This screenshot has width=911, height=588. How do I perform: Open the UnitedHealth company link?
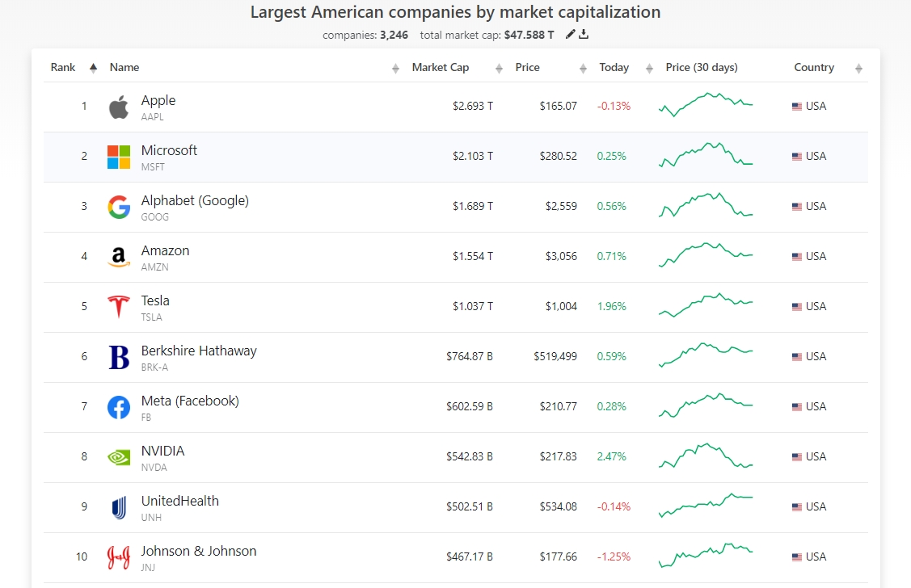pos(179,501)
